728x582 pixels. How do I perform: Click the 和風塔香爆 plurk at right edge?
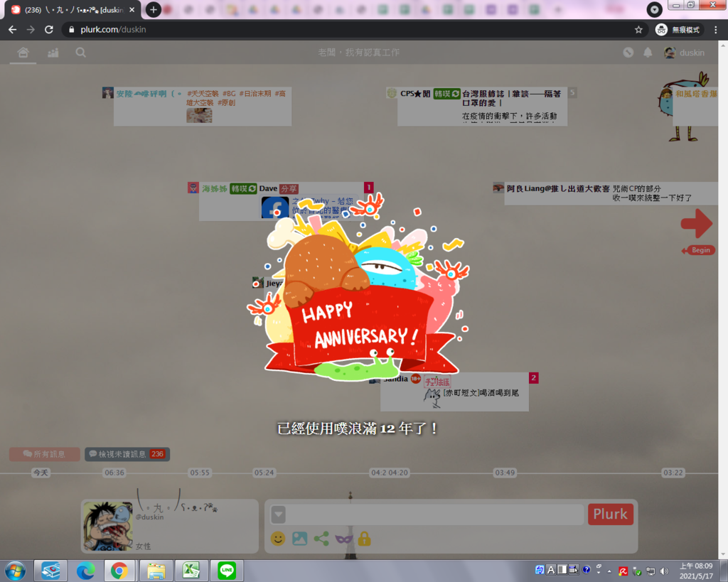pos(695,107)
